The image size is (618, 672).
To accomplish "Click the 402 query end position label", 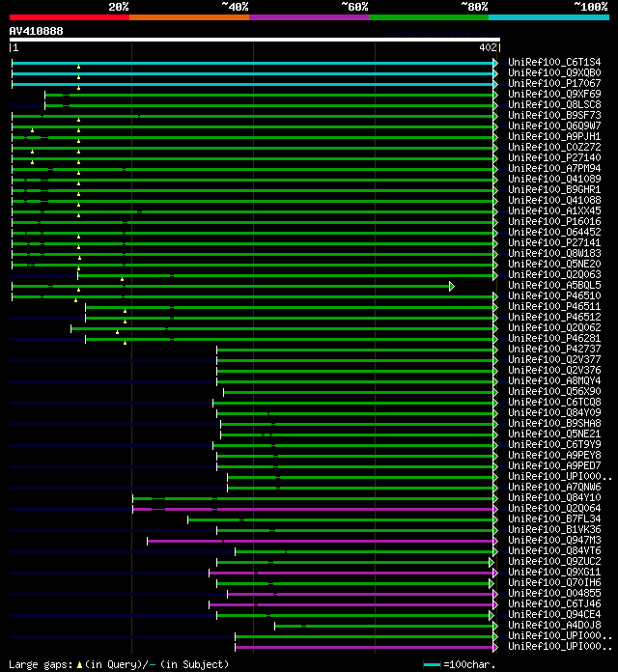I will [x=488, y=47].
